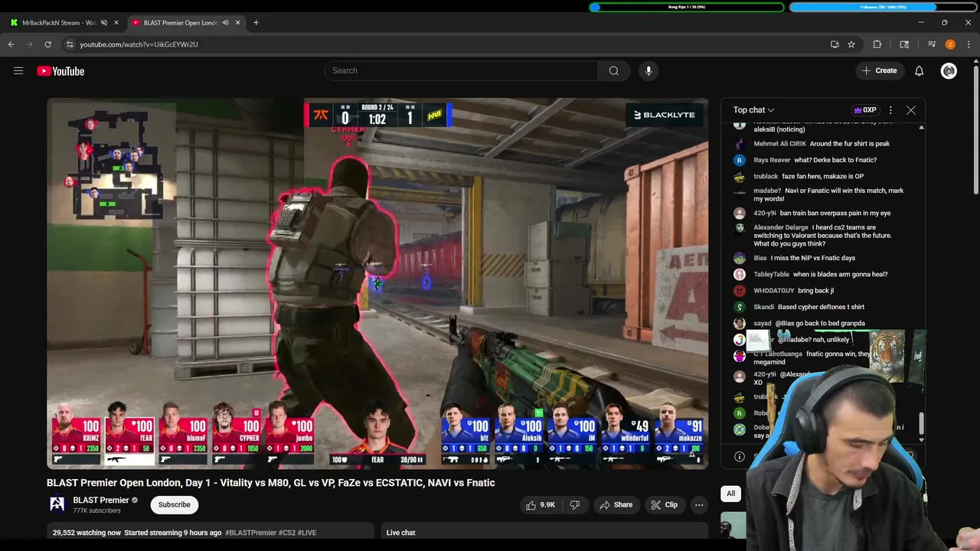Open the #CS2 hashtag
This screenshot has height=551, width=980.
[287, 533]
